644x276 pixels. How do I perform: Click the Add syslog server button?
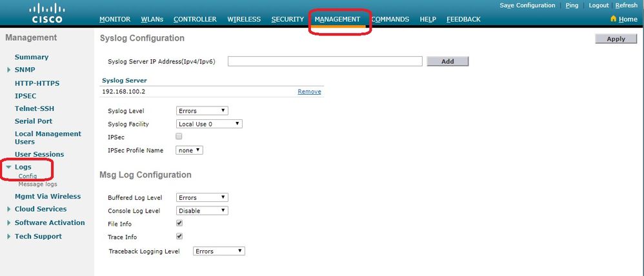coord(448,61)
